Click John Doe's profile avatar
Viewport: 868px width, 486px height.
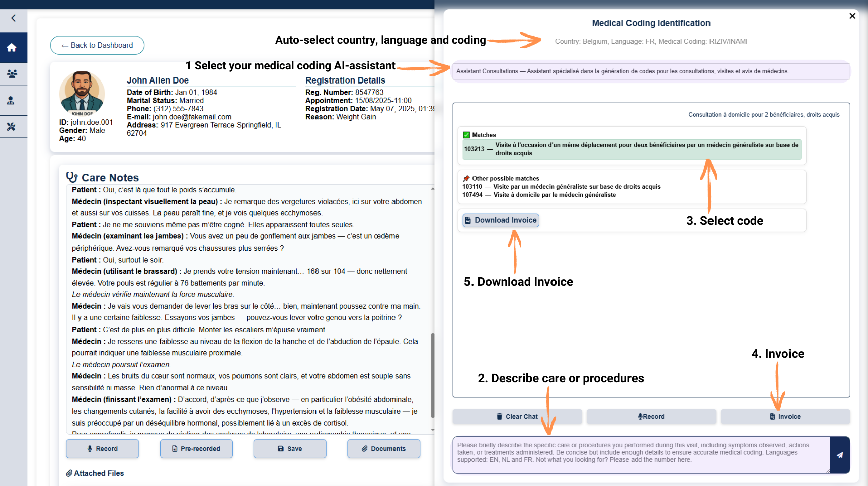(82, 93)
